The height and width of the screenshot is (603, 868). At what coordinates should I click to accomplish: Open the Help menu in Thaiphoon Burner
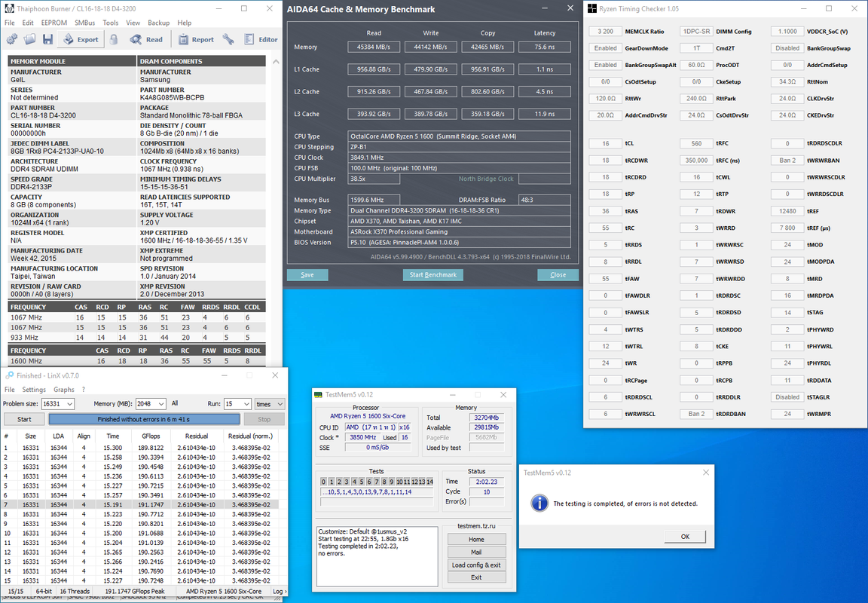pos(185,23)
